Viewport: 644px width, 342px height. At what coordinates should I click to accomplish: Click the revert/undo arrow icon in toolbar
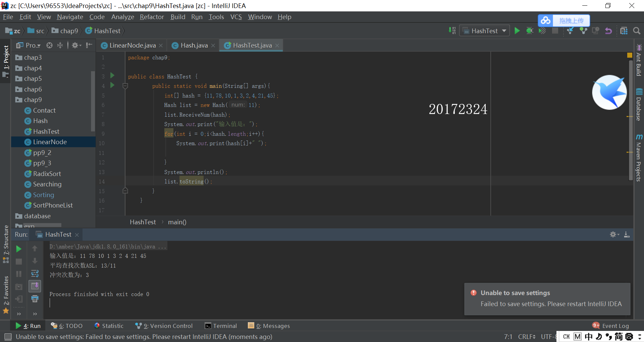608,31
